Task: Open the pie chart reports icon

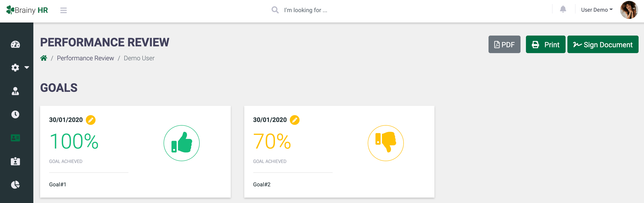Action: 15,185
